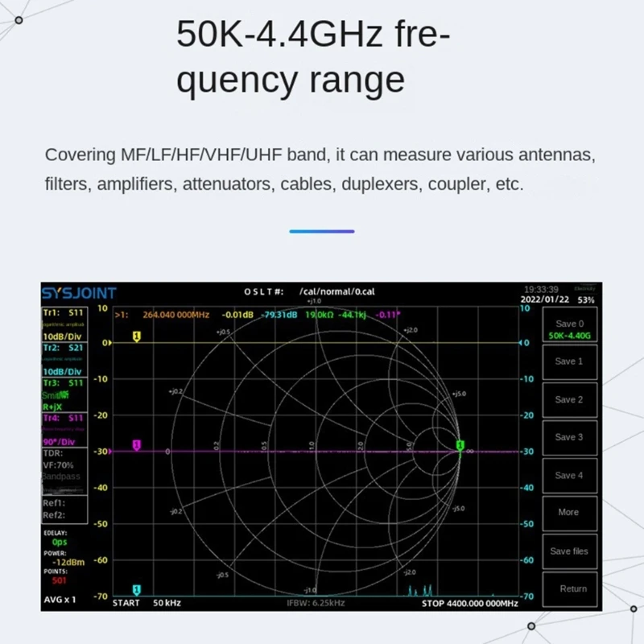Select the green marker 1 on Smith chart
The image size is (644, 644).
460,446
